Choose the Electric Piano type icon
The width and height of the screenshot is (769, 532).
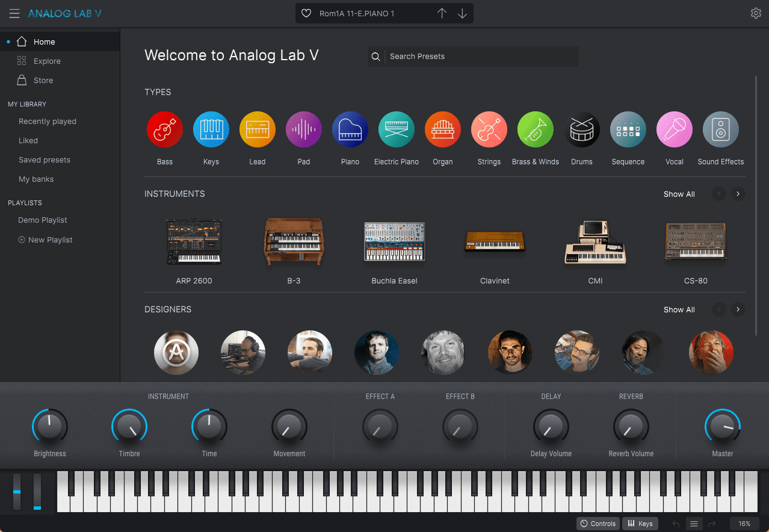point(397,129)
